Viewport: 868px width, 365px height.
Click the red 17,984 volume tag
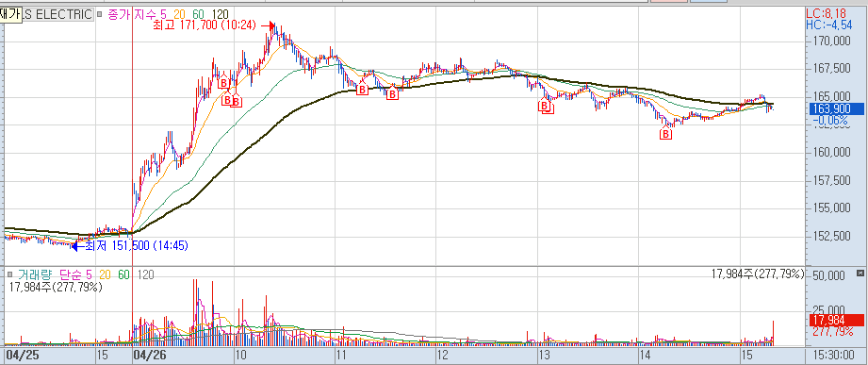point(836,320)
